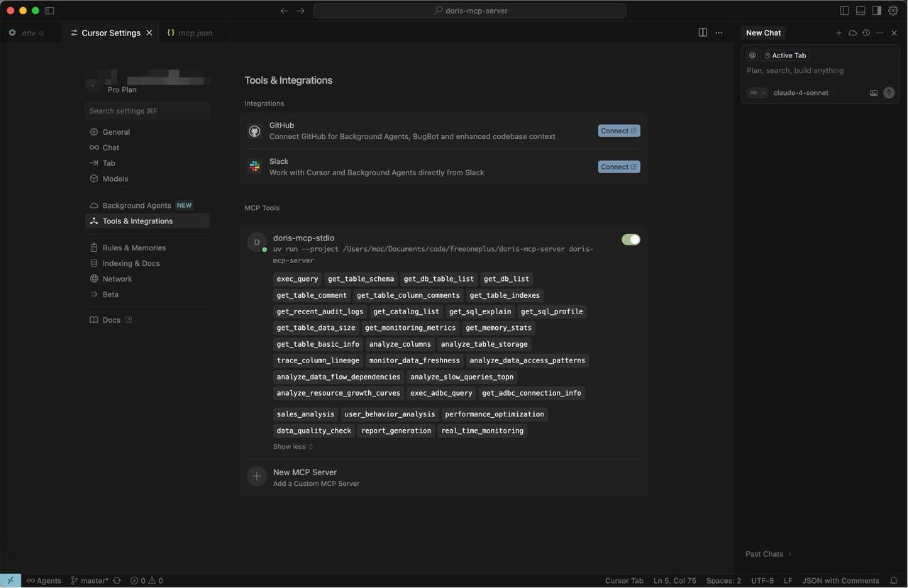Attach an image in chat input
The width and height of the screenshot is (908, 588).
[x=874, y=93]
